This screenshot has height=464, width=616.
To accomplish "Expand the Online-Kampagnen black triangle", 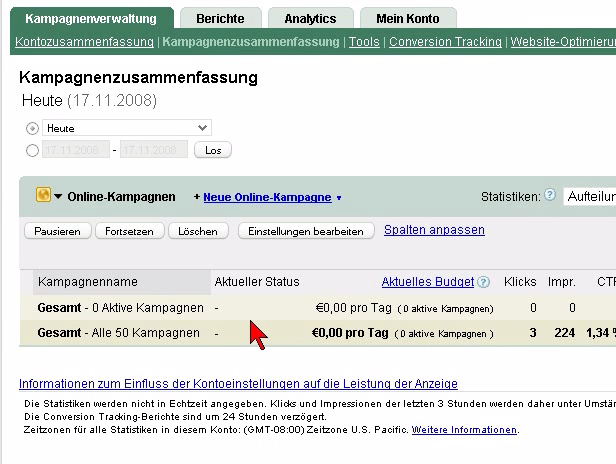I will 58,197.
